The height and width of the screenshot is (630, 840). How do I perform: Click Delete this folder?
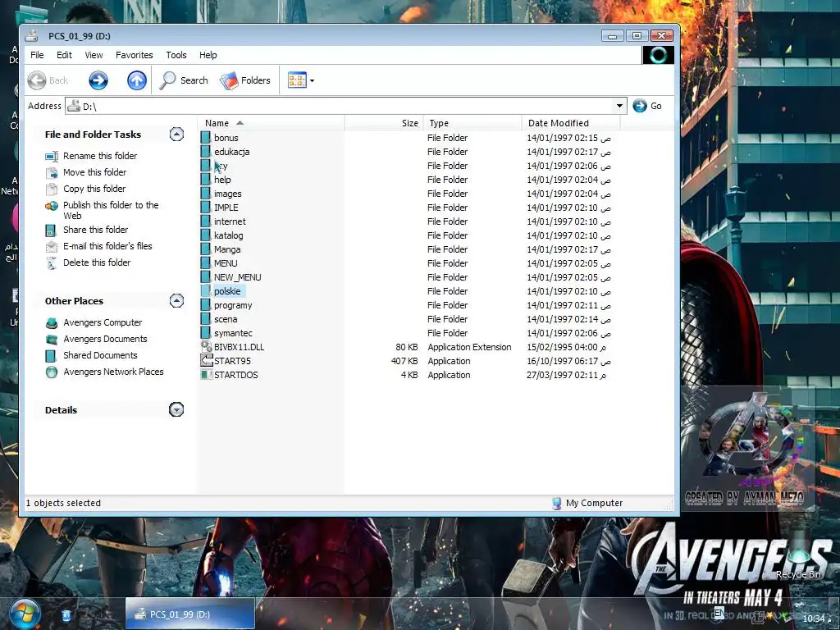(97, 262)
